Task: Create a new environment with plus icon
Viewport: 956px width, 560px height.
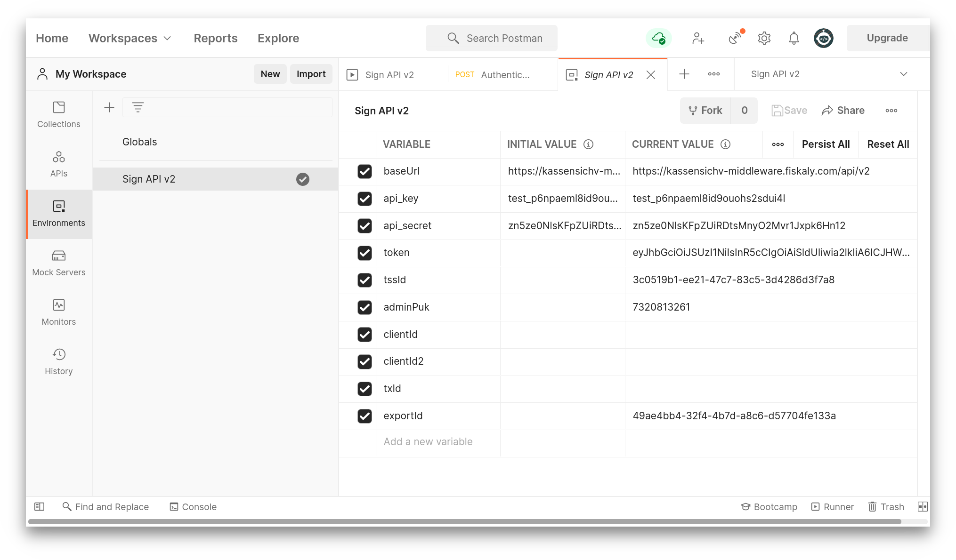Action: click(109, 107)
